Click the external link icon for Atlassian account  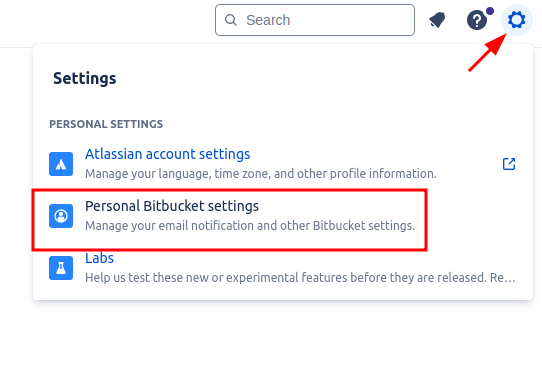pos(509,164)
